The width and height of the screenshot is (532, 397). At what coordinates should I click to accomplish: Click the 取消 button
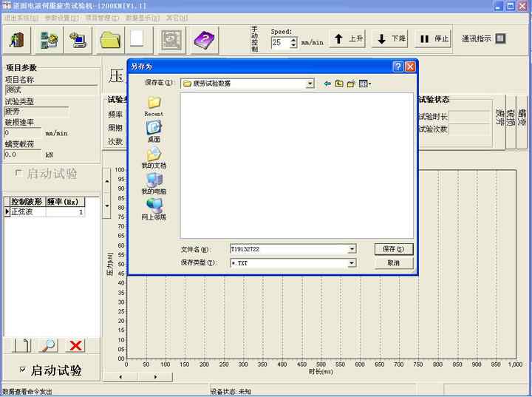[393, 262]
